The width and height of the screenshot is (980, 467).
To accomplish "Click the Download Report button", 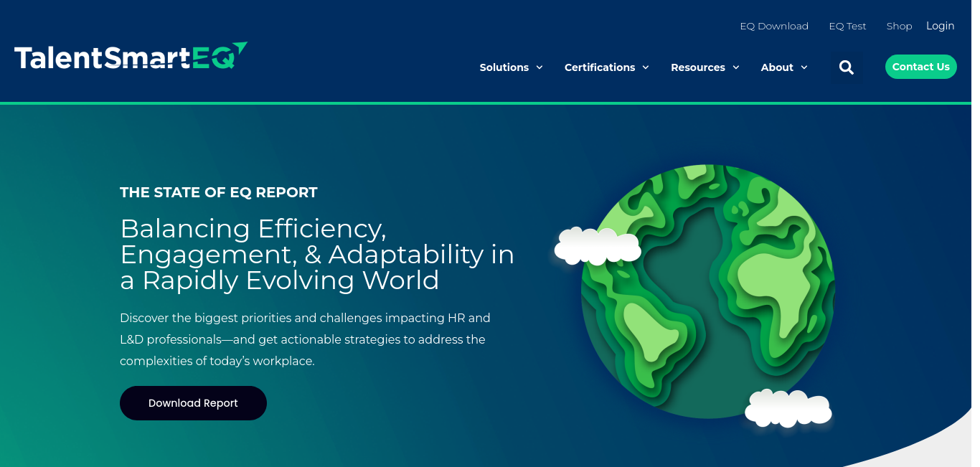I will tap(193, 403).
